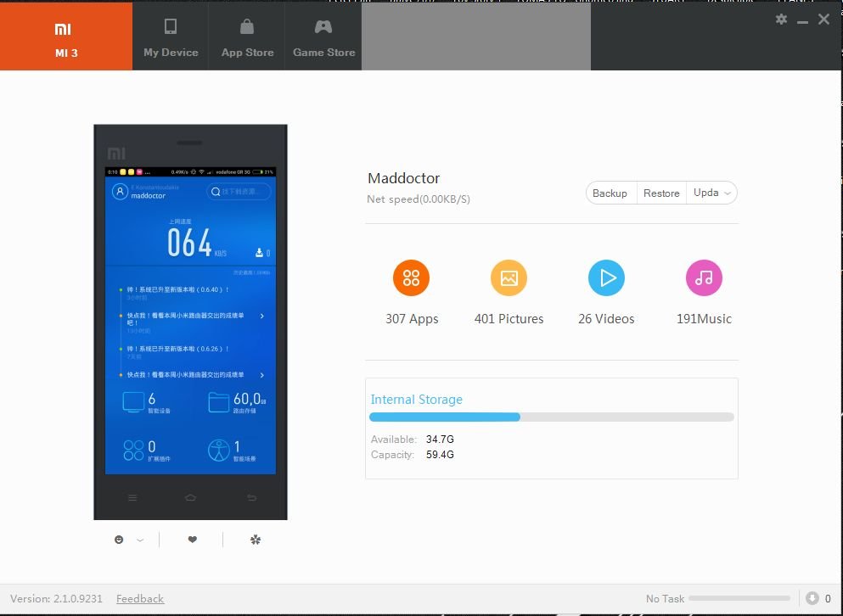Click the Restore button
This screenshot has width=843, height=616.
pos(661,193)
